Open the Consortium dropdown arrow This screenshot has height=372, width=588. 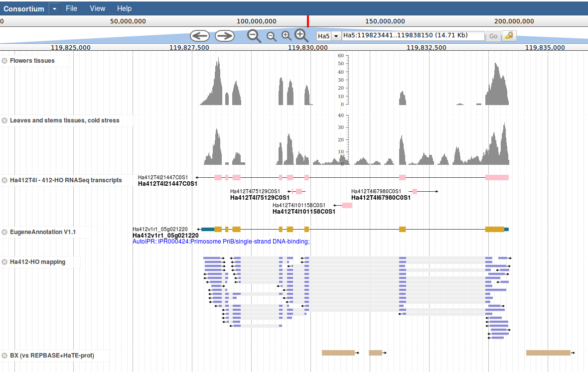coord(55,8)
